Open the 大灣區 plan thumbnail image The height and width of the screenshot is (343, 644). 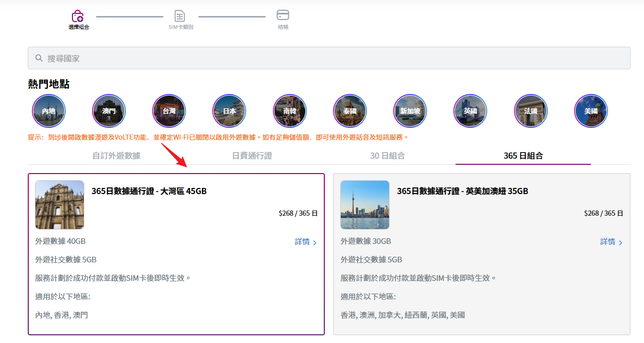tap(60, 205)
